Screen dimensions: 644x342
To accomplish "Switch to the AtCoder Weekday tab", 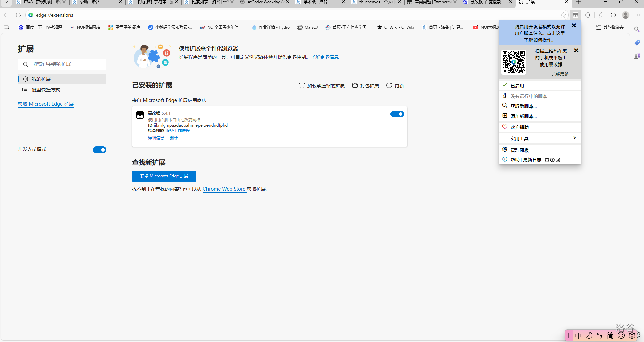I will tap(264, 2).
